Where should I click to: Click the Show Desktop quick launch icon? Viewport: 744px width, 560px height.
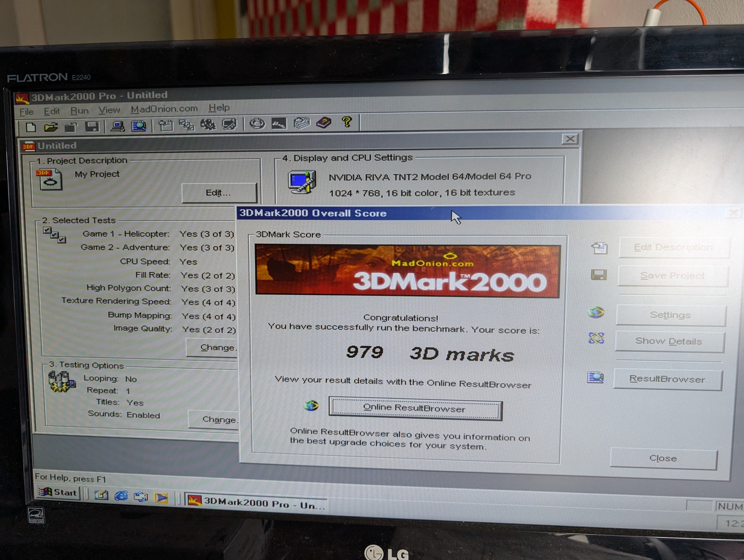102,495
